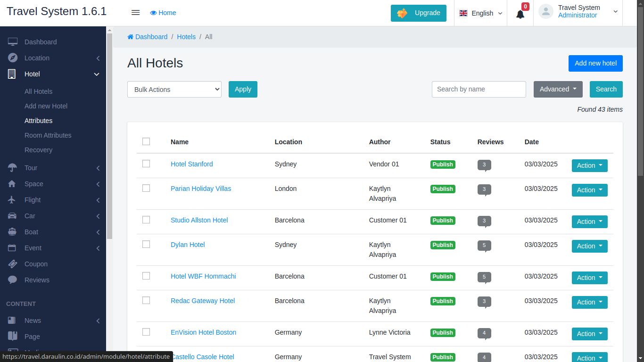Toggle the select-all checkbox in table header

pyautogui.click(x=146, y=141)
